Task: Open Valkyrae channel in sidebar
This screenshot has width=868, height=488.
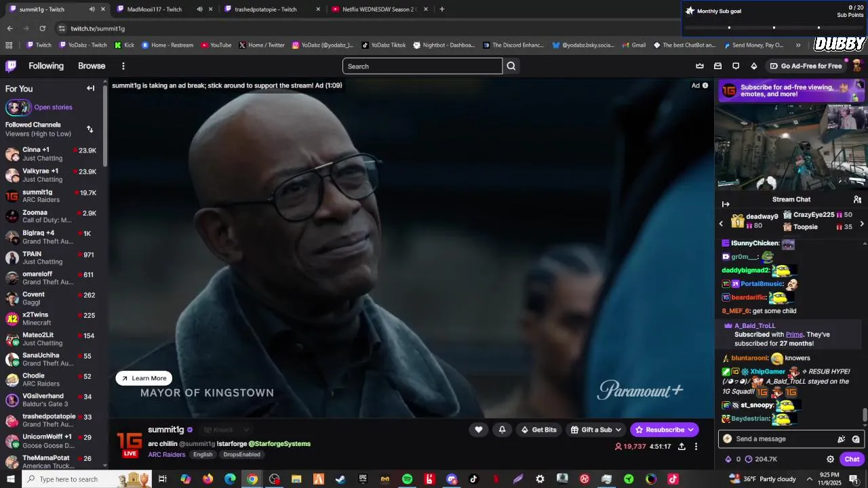Action: (52, 175)
